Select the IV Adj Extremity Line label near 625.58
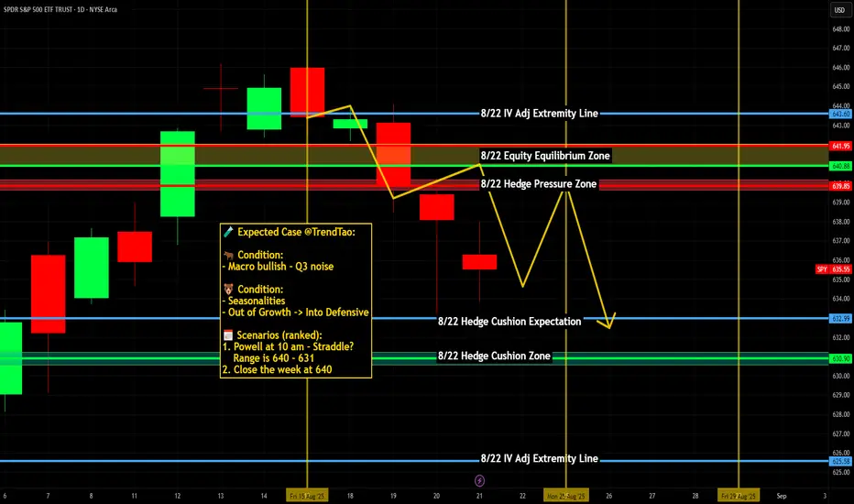Image resolution: width=854 pixels, height=504 pixels. (539, 458)
